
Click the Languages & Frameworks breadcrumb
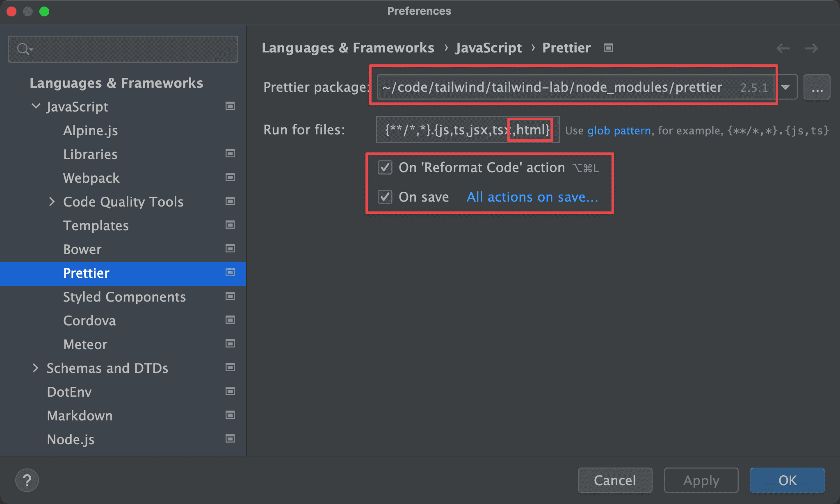[x=348, y=48]
